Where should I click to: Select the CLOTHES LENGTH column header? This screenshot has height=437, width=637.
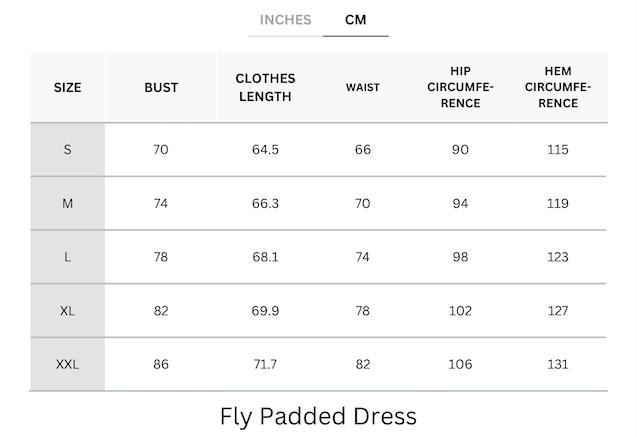point(265,88)
